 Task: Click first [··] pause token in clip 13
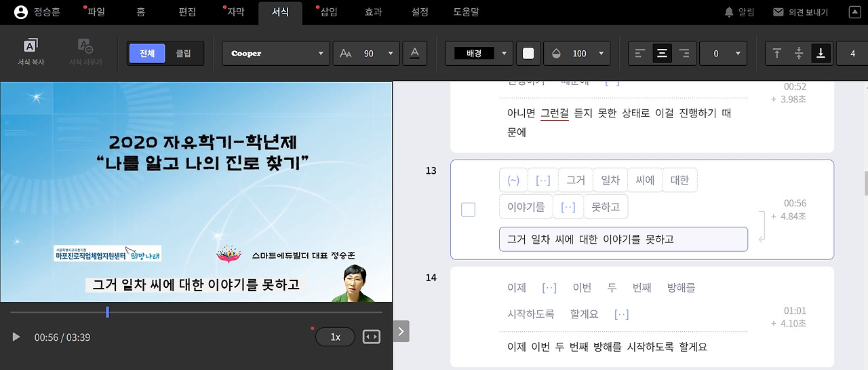(x=543, y=180)
